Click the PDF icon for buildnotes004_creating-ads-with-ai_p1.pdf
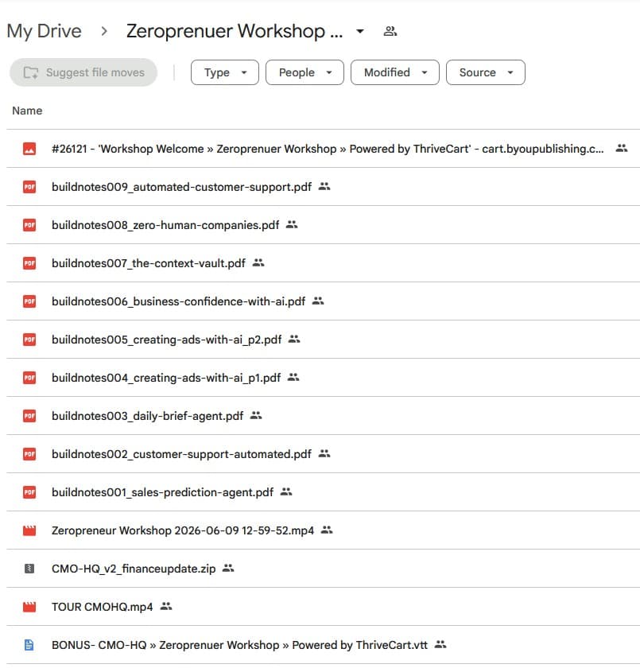Screen dimensions: 640x672 [29, 378]
